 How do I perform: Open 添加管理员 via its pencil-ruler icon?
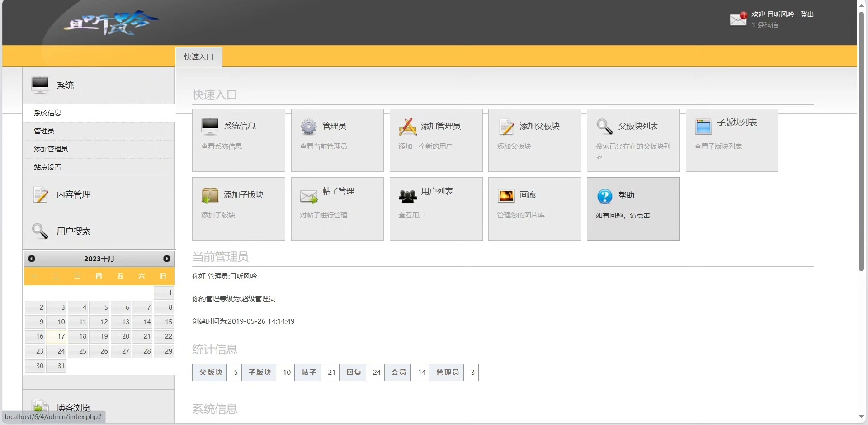click(407, 127)
